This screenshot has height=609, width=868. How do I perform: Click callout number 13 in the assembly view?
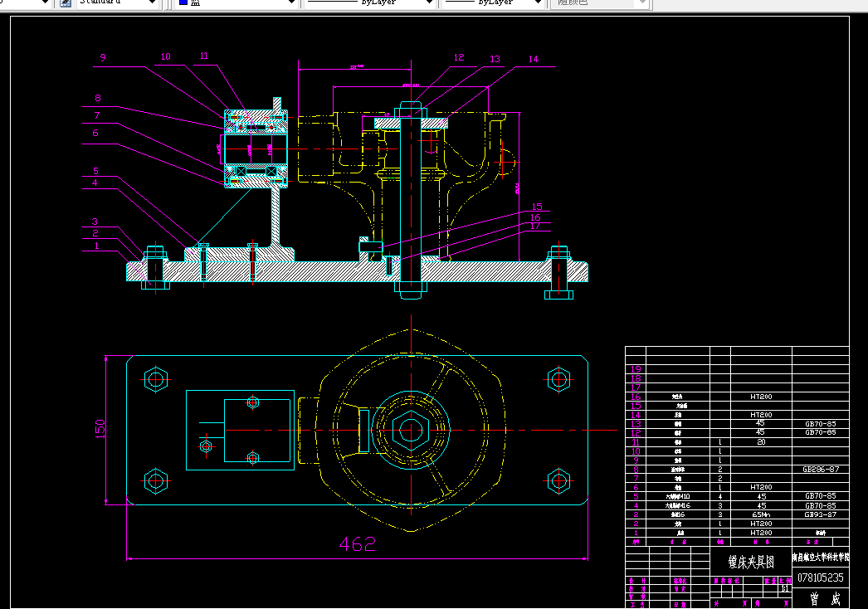pos(495,59)
